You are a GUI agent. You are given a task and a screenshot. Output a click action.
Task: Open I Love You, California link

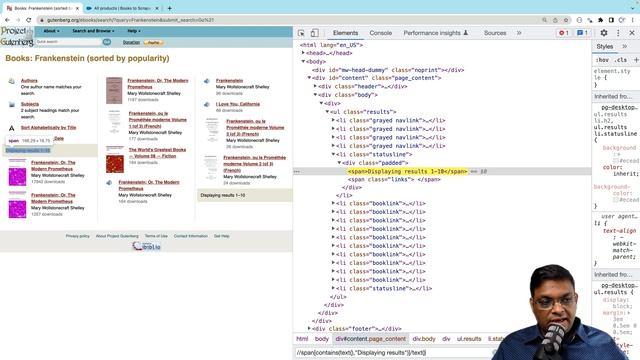pyautogui.click(x=238, y=104)
